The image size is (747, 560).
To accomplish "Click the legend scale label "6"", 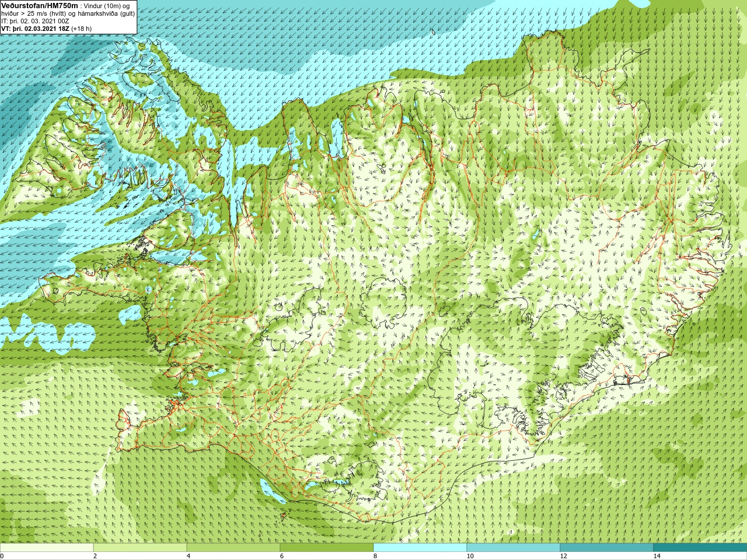I will pyautogui.click(x=282, y=556).
